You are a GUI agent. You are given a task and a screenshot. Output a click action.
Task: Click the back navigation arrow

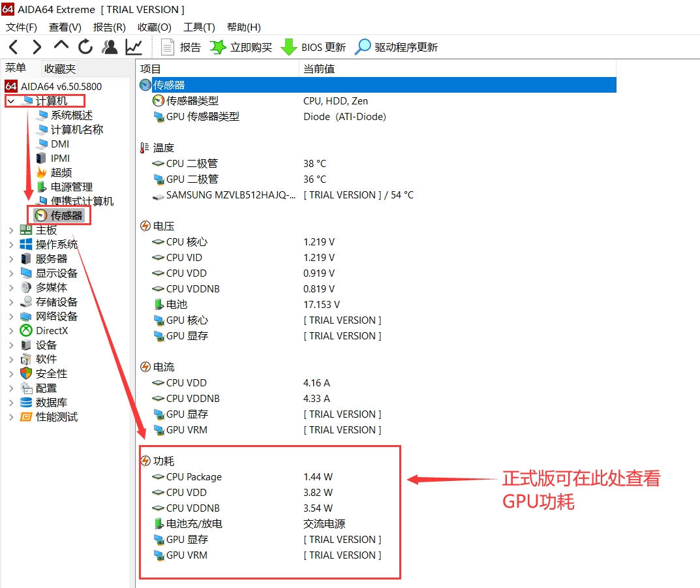point(13,46)
